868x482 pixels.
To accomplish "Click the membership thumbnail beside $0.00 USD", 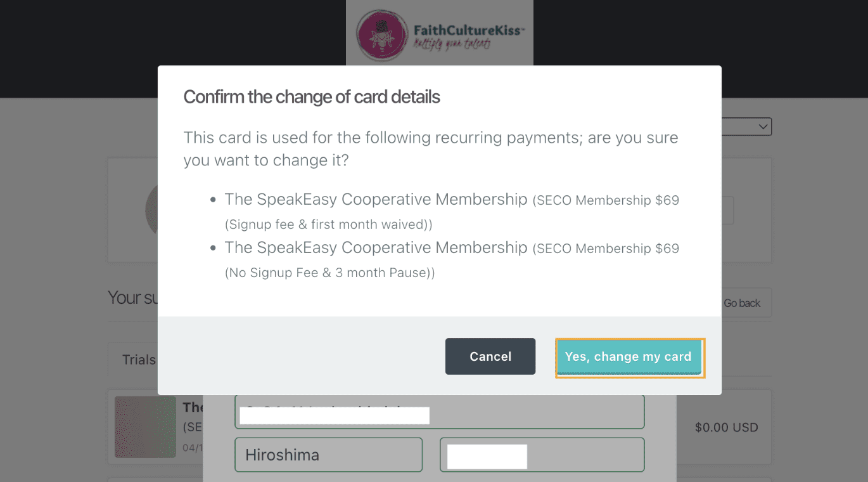I will coord(145,427).
